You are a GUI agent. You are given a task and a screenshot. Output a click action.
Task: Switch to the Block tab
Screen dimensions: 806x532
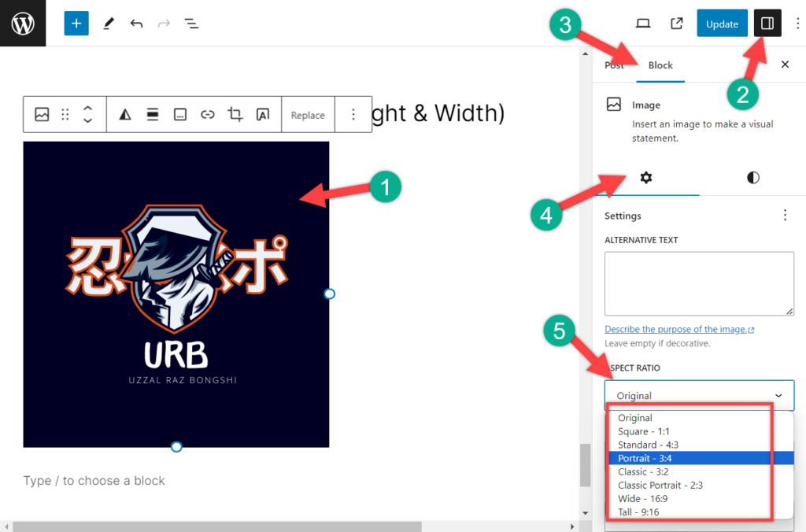(660, 65)
